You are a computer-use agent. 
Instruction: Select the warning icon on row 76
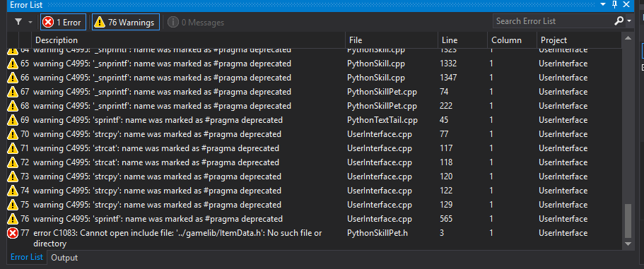(x=13, y=219)
